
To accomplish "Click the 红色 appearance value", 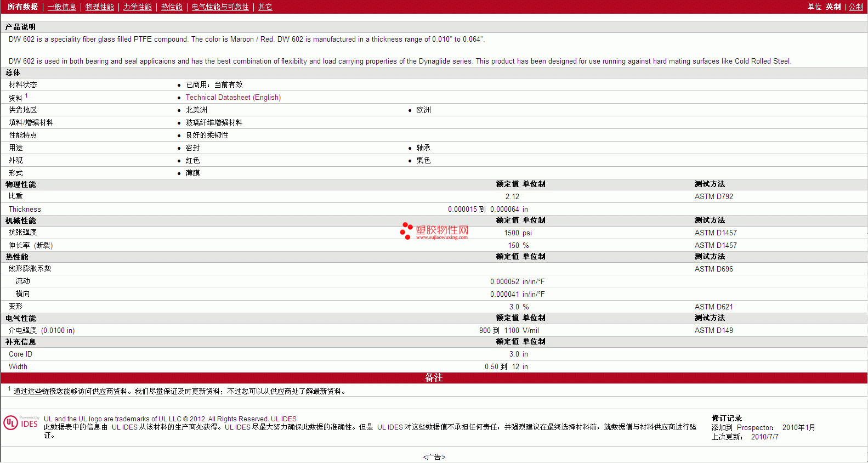I will [x=192, y=160].
